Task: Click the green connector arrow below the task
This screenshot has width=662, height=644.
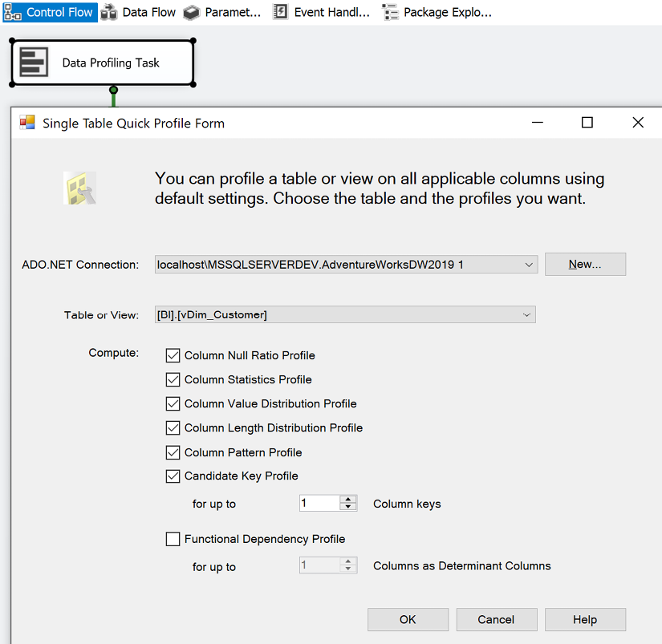Action: (x=114, y=96)
